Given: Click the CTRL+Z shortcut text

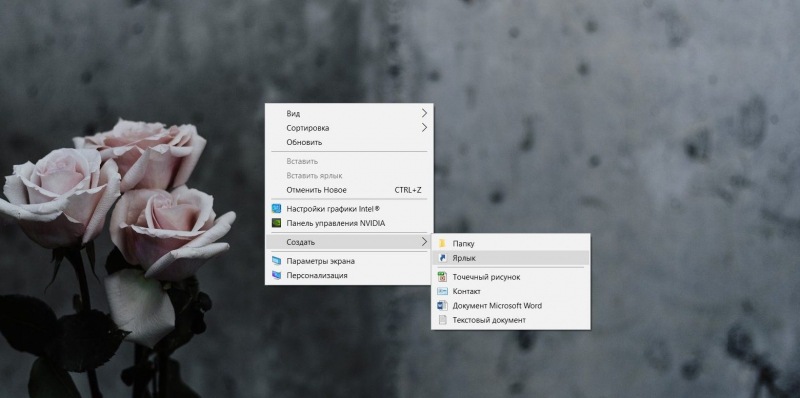Looking at the screenshot, I should pos(408,190).
